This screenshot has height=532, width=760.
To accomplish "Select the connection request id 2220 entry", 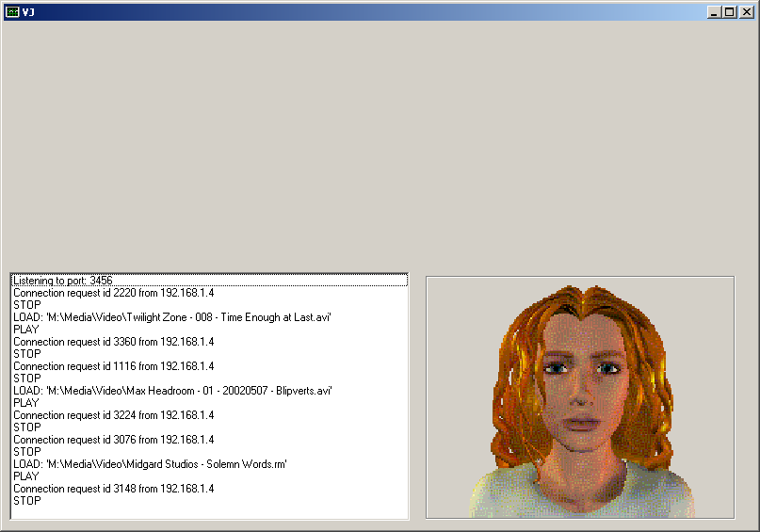I will (x=113, y=293).
